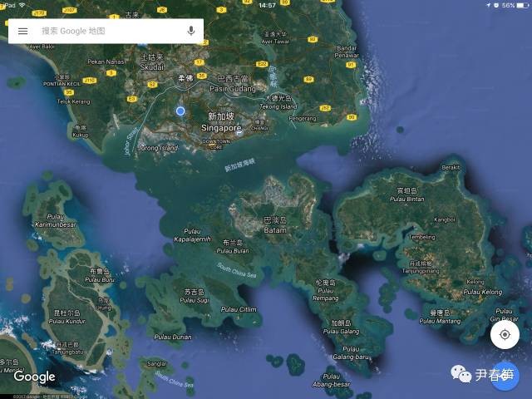532x399 pixels.
Task: Tap the battery indicator in status bar
Action: 520,5
